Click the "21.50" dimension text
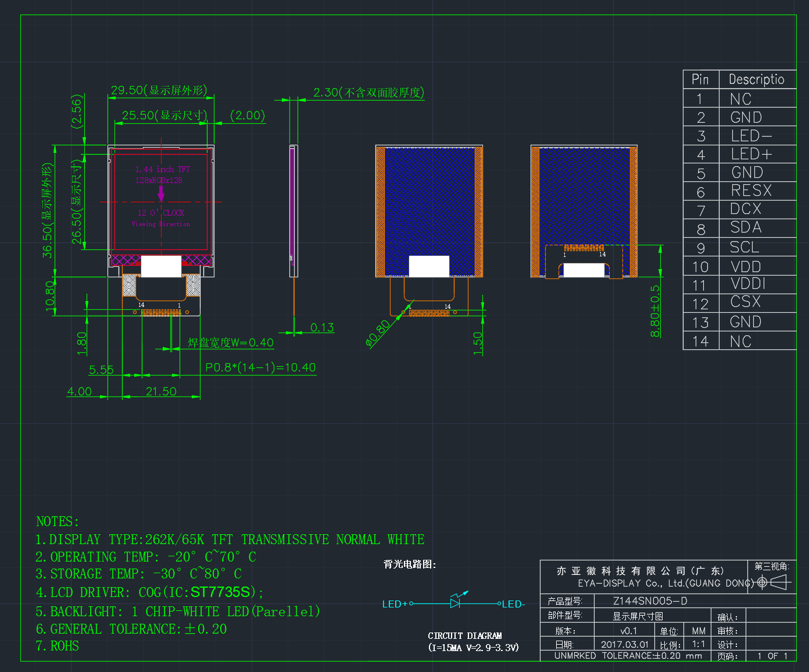This screenshot has height=672, width=809. [x=161, y=391]
